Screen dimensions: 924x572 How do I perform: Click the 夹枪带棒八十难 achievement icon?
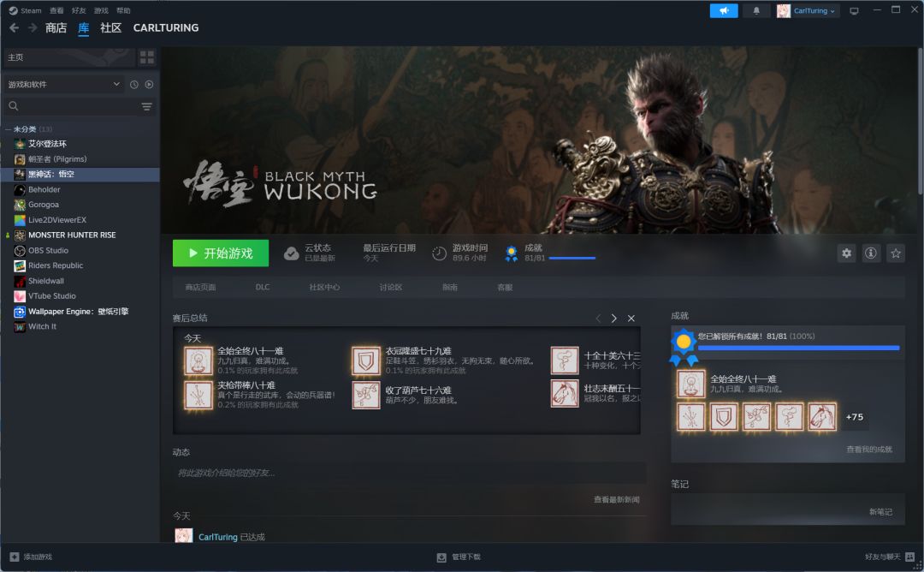click(x=198, y=395)
